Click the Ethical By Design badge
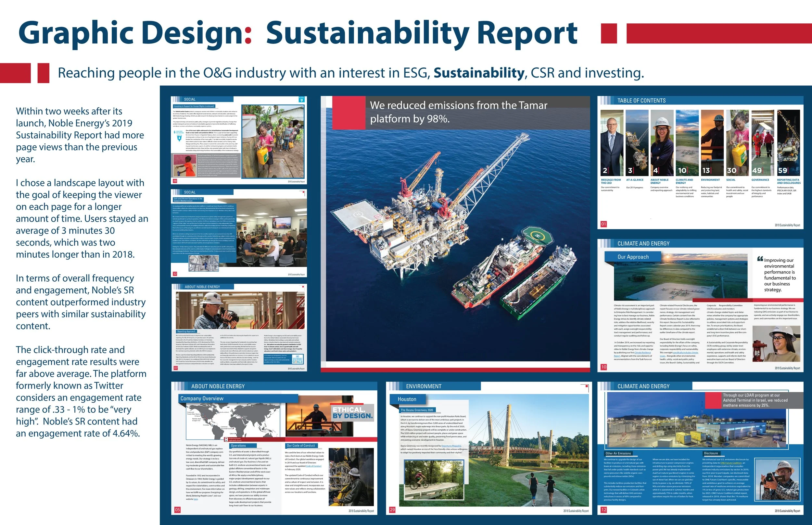The height and width of the screenshot is (525, 812). [x=352, y=413]
